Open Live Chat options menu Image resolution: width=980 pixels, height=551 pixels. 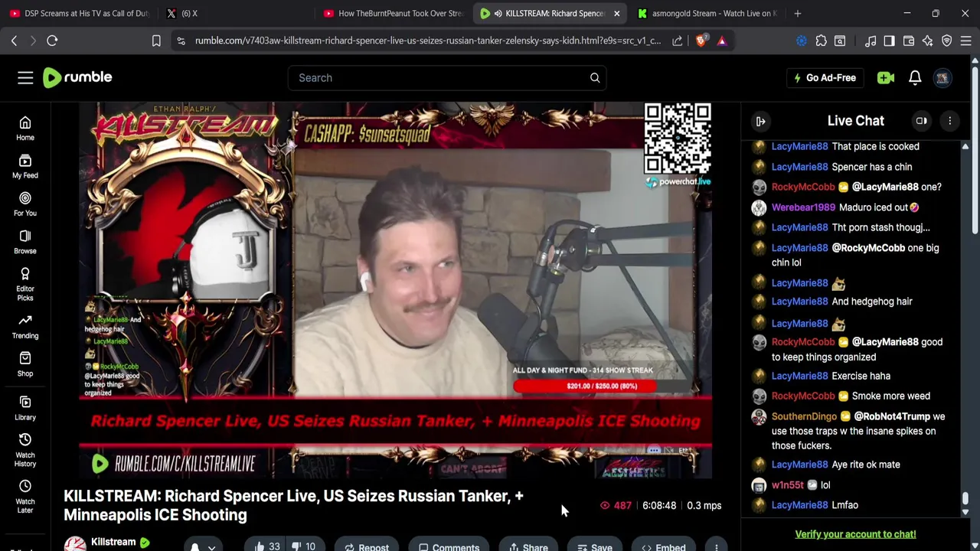tap(950, 121)
